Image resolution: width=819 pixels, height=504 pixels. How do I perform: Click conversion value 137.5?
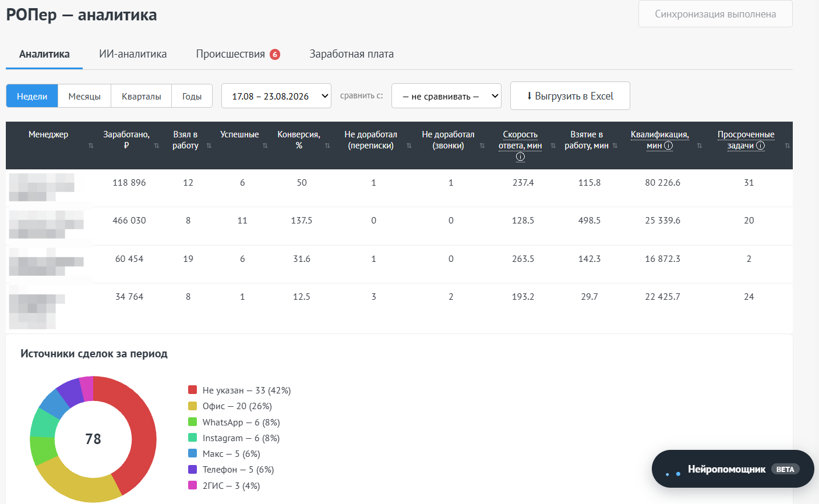point(302,221)
